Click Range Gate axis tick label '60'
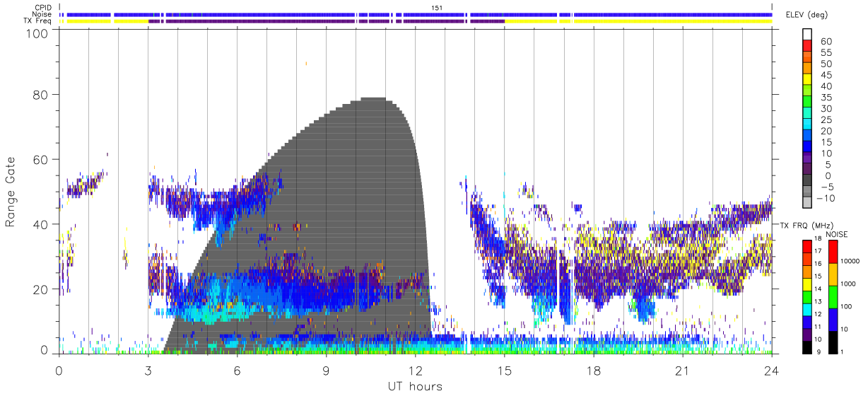Viewport: 868px width, 401px height. click(x=41, y=159)
